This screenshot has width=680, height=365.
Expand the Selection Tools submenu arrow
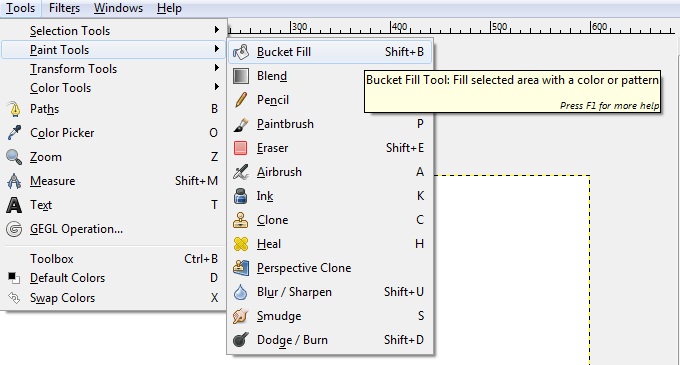click(216, 30)
